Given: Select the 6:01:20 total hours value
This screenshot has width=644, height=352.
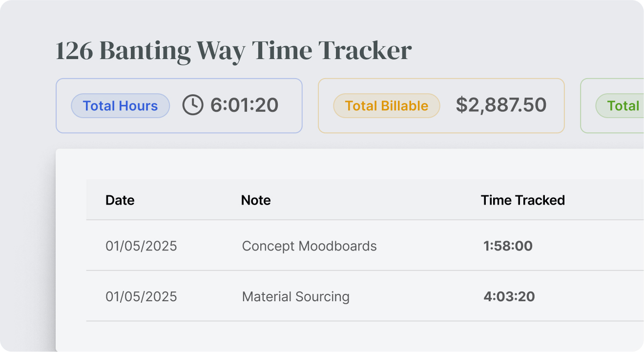Looking at the screenshot, I should tap(244, 105).
